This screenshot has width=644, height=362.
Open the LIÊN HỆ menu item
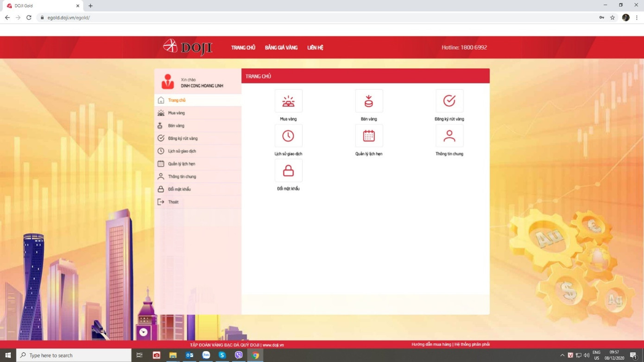point(315,47)
